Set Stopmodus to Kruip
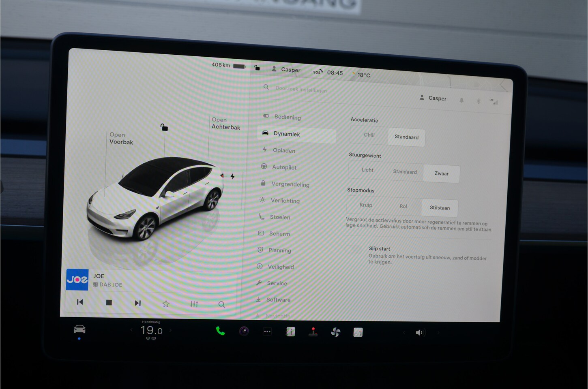Screen dimensions: 588x389 click(x=365, y=205)
